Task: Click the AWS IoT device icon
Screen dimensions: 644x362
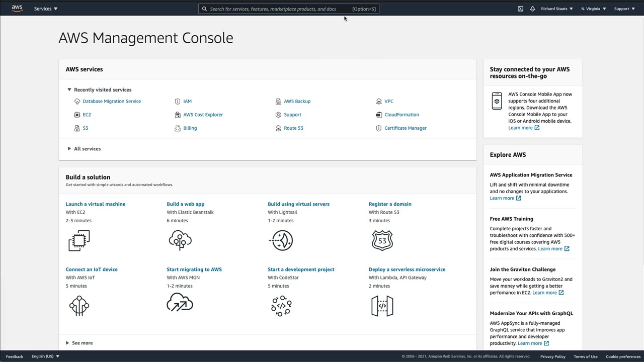Action: pos(79,306)
